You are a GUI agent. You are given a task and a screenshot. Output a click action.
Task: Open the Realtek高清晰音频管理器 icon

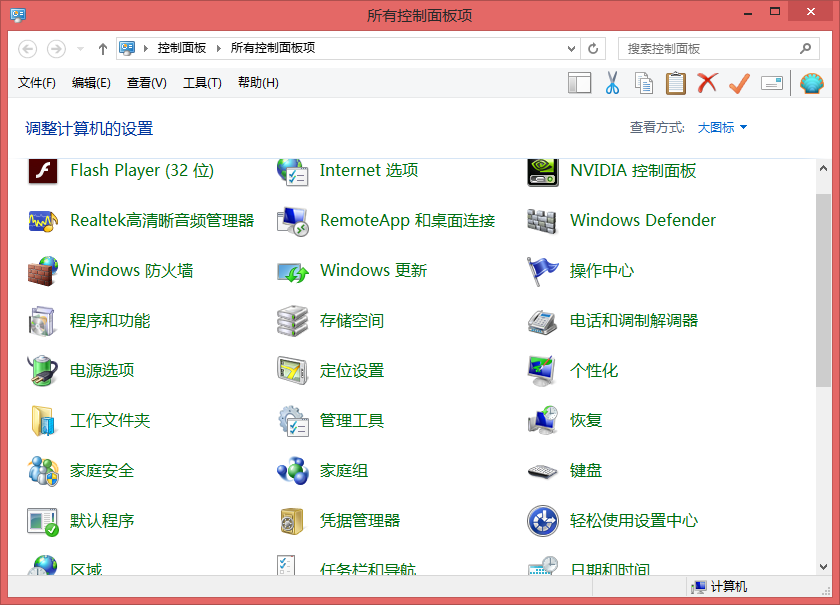click(43, 221)
